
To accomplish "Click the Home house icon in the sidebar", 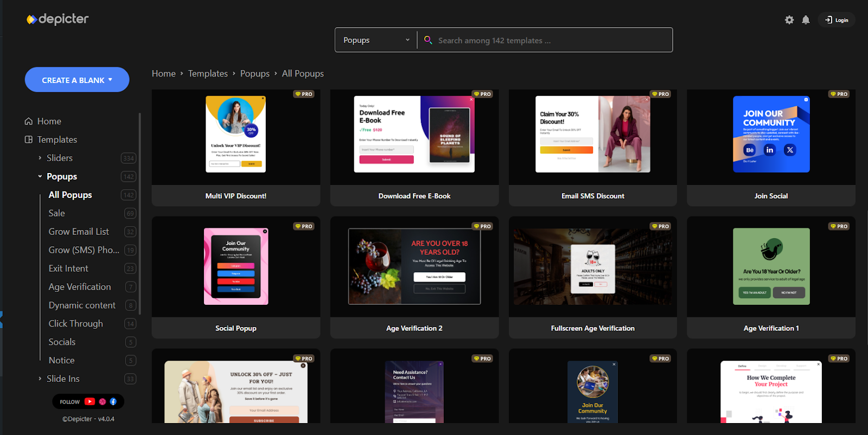I will 29,121.
